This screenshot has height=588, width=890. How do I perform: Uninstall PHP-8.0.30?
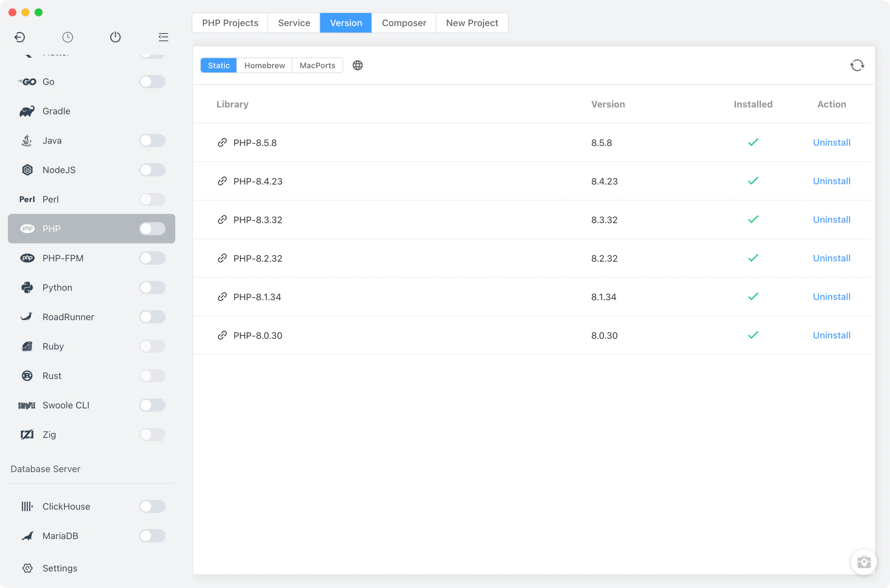coord(831,335)
